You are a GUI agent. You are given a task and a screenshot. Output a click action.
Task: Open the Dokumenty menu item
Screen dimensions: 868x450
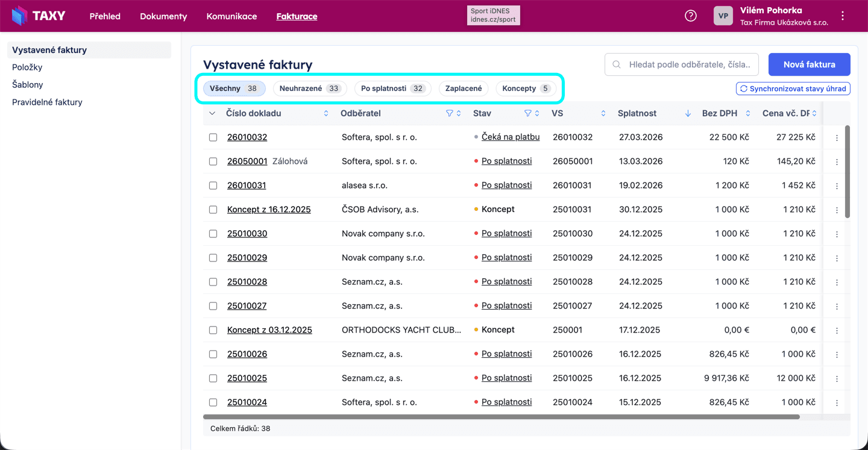(163, 16)
